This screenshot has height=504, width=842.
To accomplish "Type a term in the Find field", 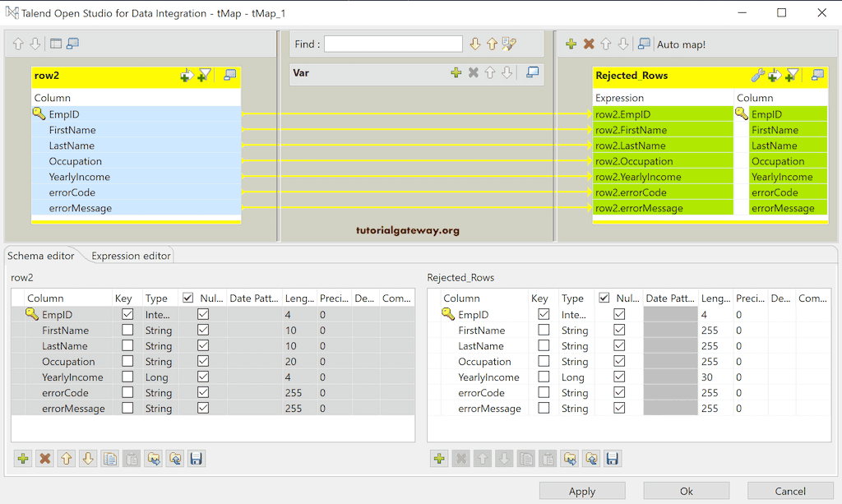I will pos(393,44).
